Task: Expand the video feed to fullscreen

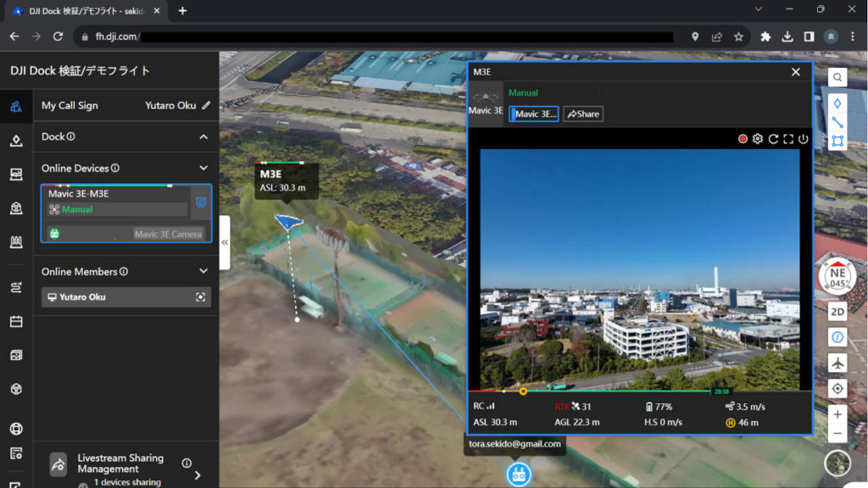Action: (790, 138)
